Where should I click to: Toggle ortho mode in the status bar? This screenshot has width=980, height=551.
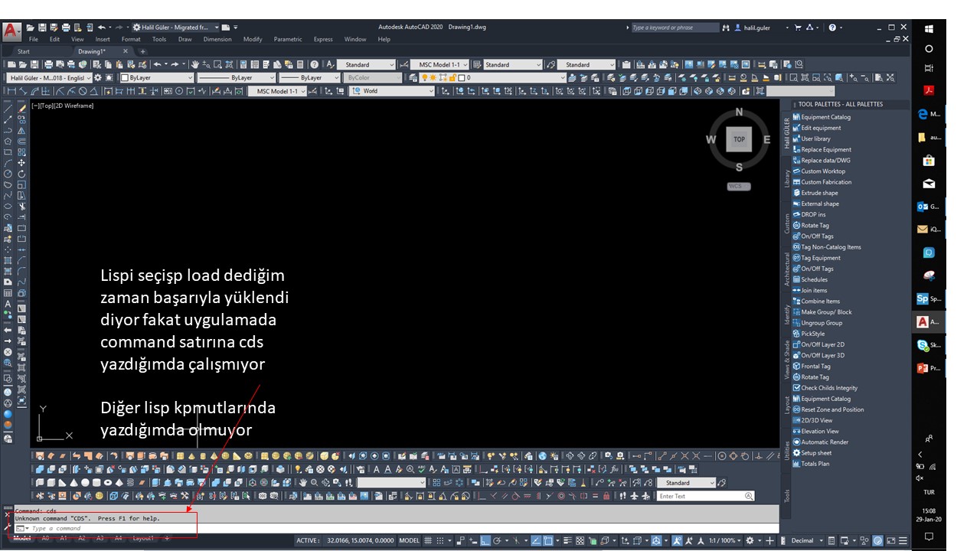[484, 540]
